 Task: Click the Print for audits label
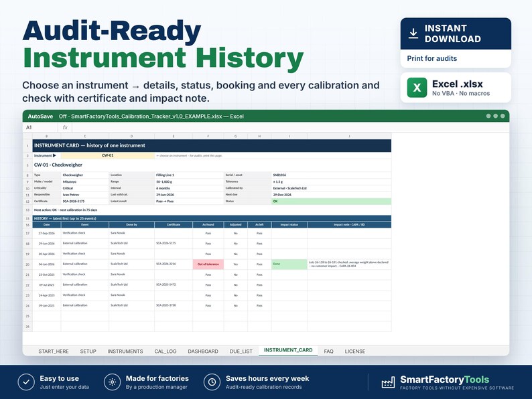coord(431,58)
